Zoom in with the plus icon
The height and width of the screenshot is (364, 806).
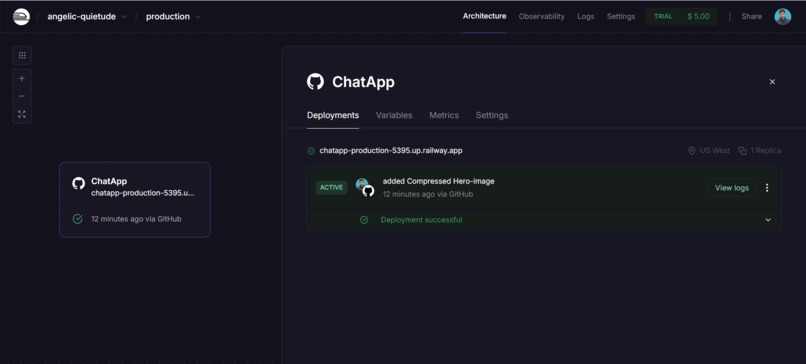[x=22, y=79]
